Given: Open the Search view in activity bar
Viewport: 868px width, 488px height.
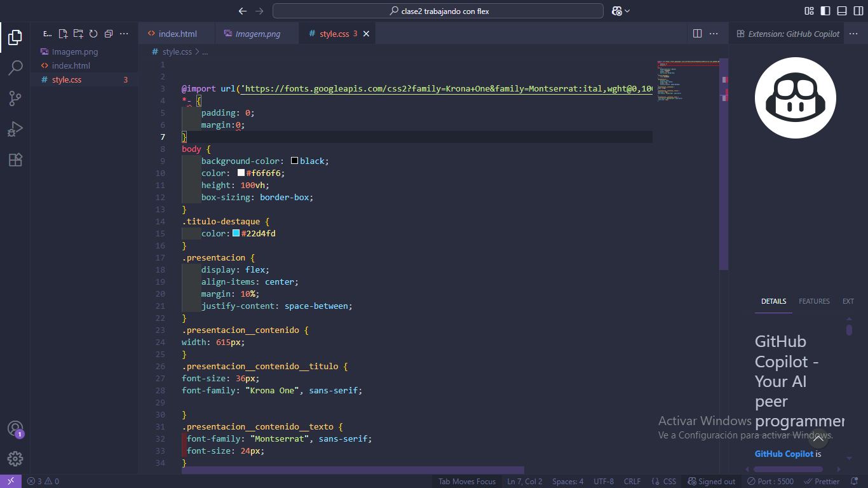Looking at the screenshot, I should [x=15, y=67].
